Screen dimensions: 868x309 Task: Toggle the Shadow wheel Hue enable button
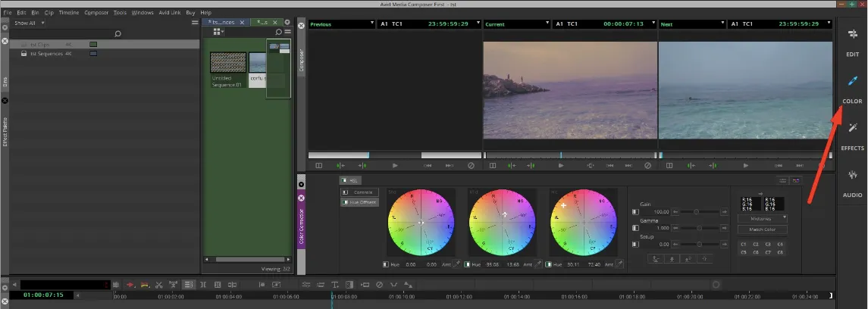click(x=385, y=265)
